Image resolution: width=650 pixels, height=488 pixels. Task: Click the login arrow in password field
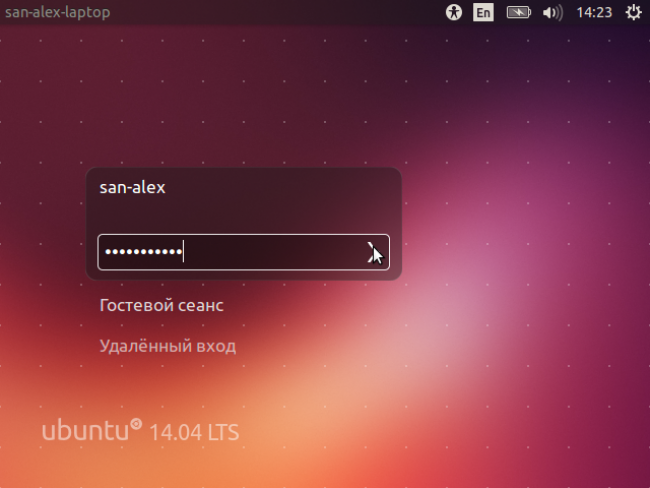pyautogui.click(x=373, y=252)
